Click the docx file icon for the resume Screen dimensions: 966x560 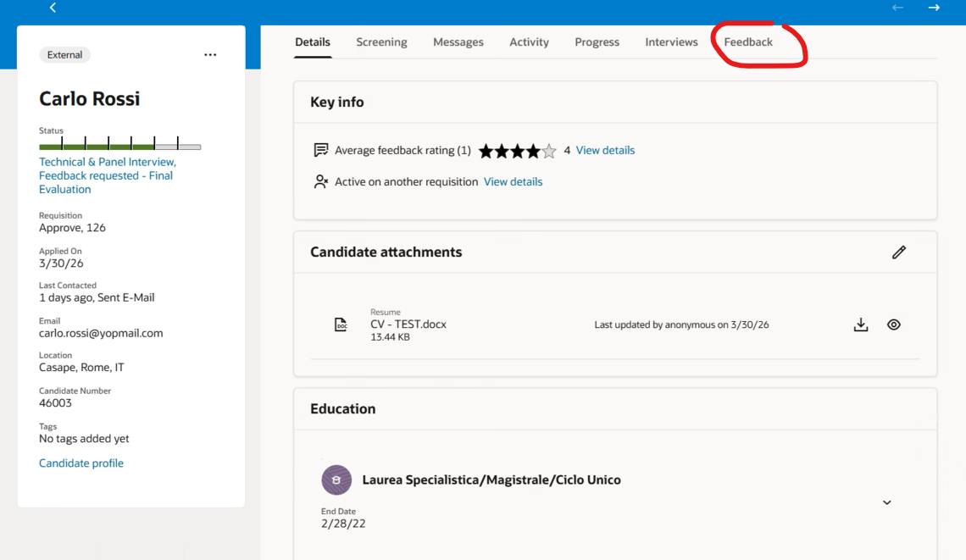point(341,324)
